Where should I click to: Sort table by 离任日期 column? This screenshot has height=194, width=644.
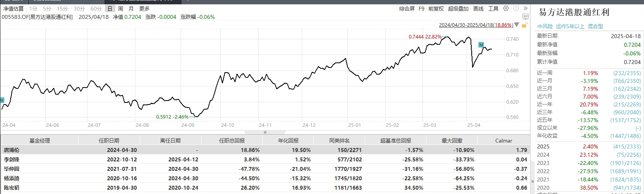click(x=170, y=141)
